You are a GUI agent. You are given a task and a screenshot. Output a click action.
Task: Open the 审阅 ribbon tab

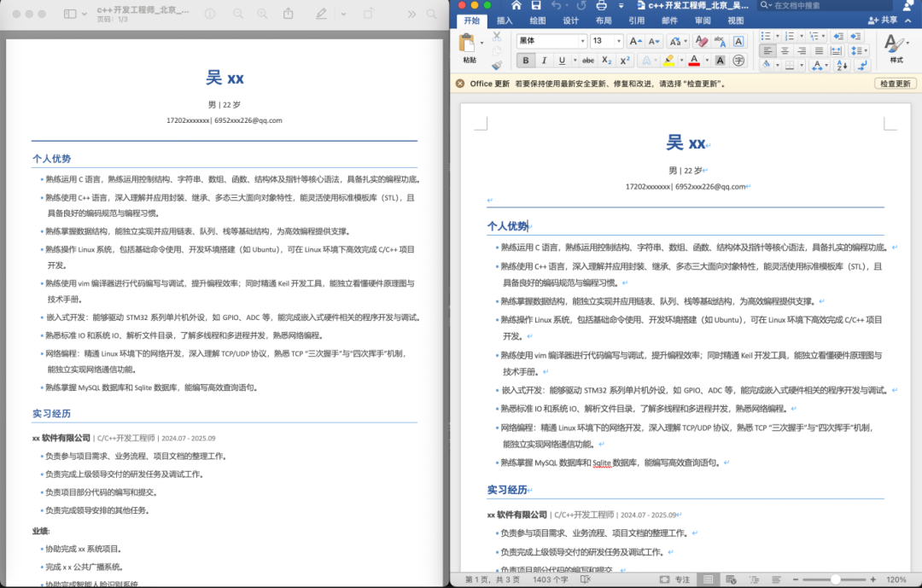click(x=703, y=20)
